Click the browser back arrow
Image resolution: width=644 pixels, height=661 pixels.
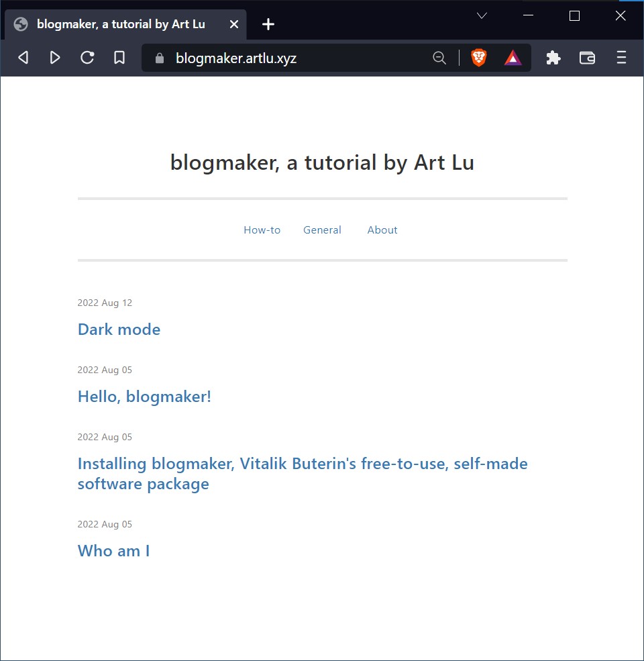23,58
